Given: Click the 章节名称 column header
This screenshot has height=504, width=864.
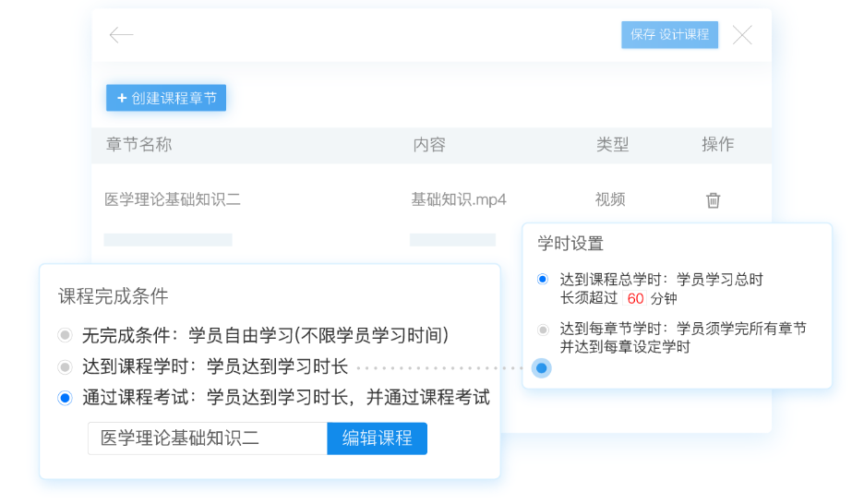Looking at the screenshot, I should point(138,145).
